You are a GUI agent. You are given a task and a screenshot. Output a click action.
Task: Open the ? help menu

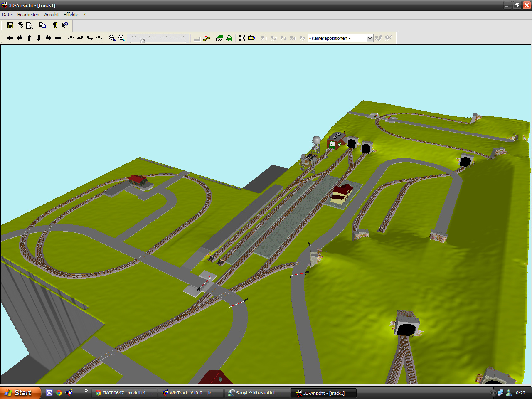84,15
